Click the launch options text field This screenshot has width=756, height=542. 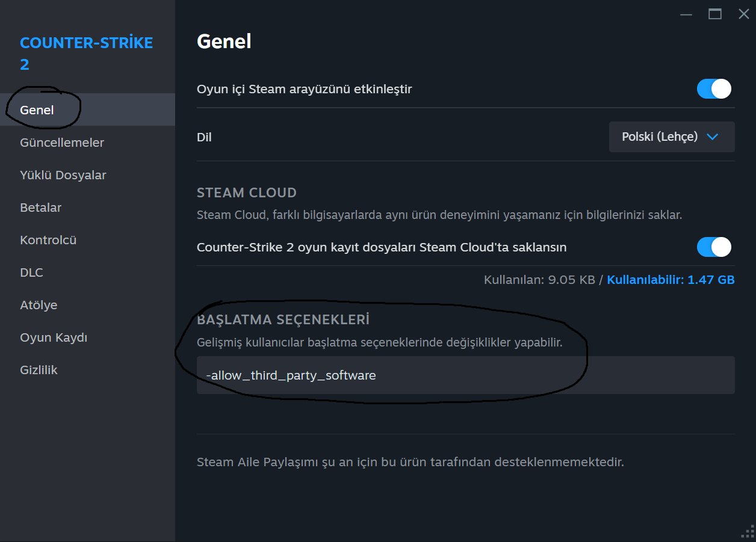click(x=465, y=375)
